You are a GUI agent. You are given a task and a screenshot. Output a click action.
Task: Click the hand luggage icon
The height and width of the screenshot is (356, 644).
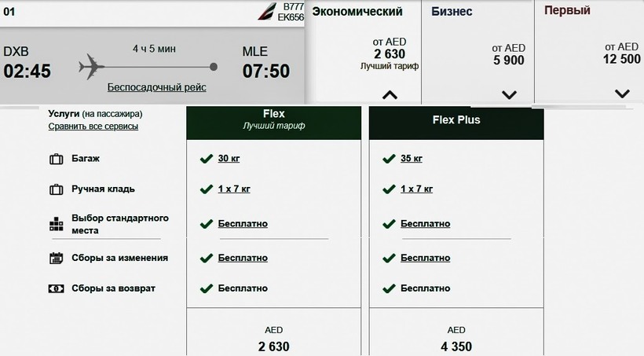[x=56, y=189]
